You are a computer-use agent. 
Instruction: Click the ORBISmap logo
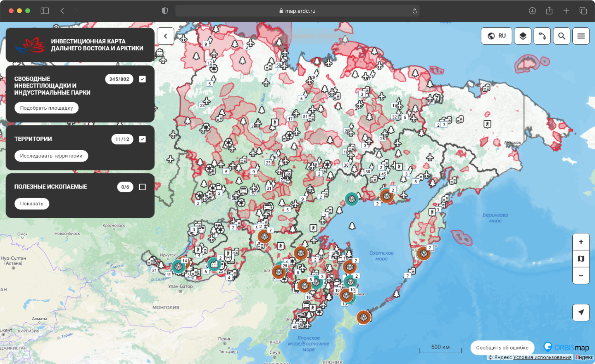coord(566,347)
